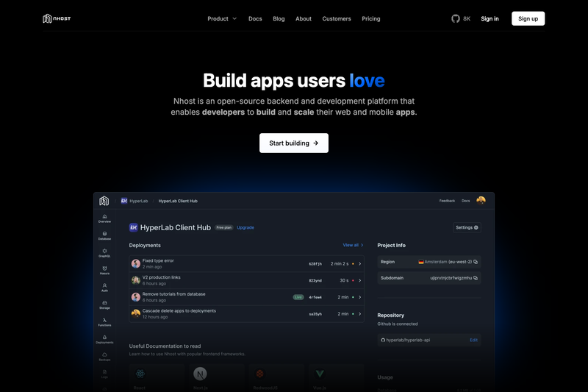Click the Next.js framework icon
The height and width of the screenshot is (392, 588).
tap(200, 374)
